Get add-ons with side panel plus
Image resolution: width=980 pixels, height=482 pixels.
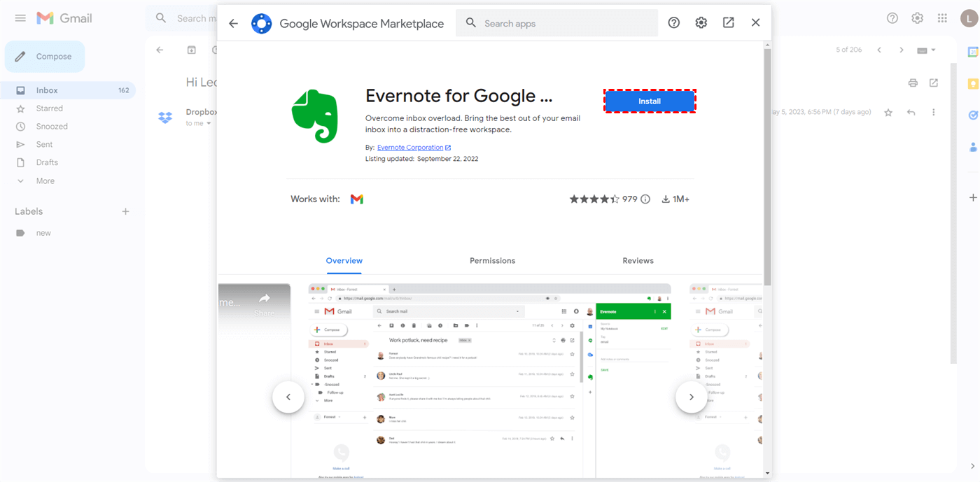pos(973,198)
